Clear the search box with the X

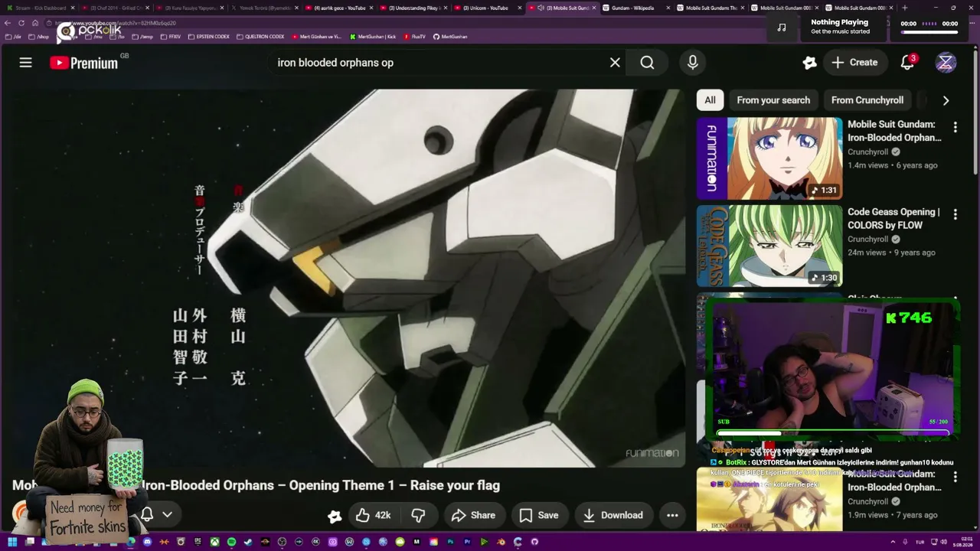click(615, 63)
